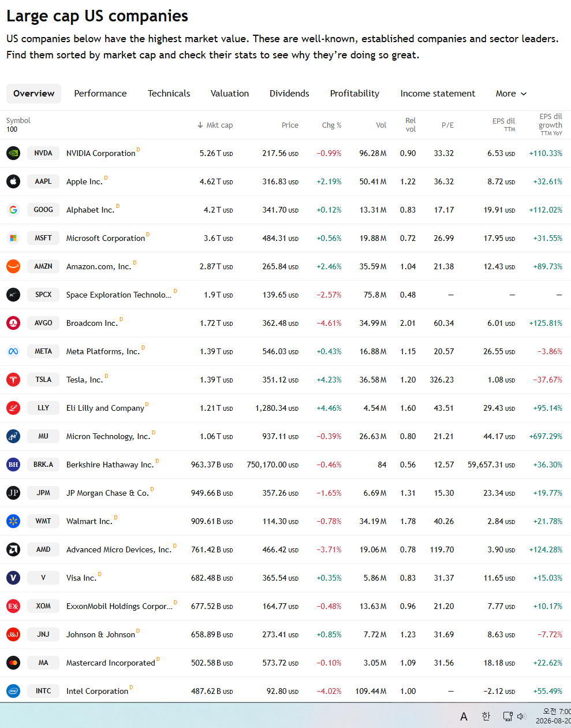
Task: Click the Vol column header
Action: point(381,125)
